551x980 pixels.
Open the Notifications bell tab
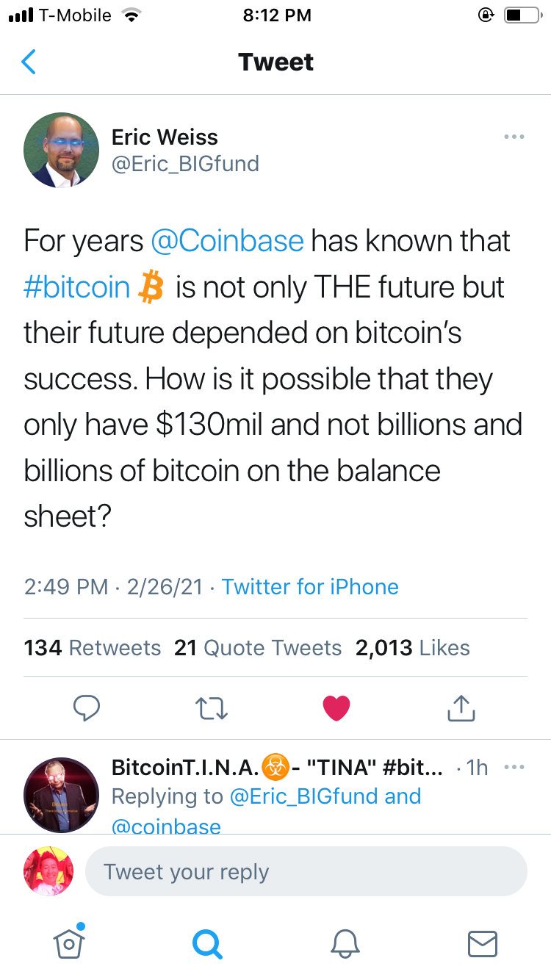(345, 943)
